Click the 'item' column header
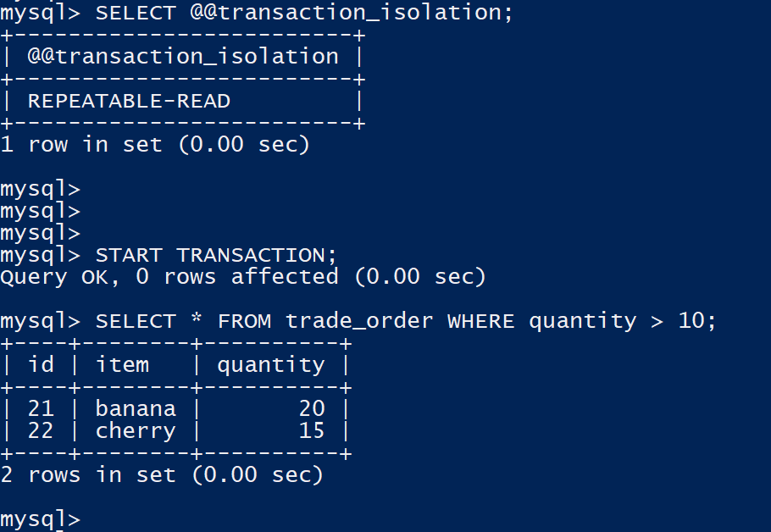Screen dimensions: 771x532 [122, 365]
